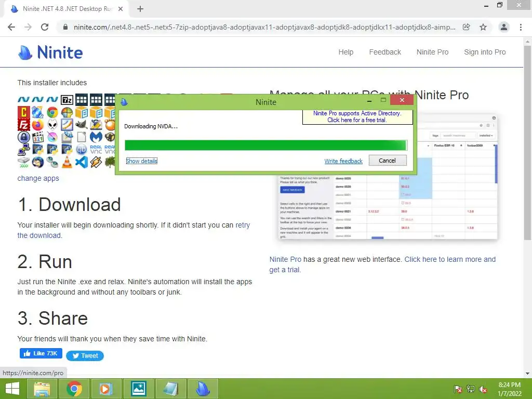Viewport: 532px width, 399px height.
Task: Click the qBittorrent icon in installer list
Action: tap(82, 149)
